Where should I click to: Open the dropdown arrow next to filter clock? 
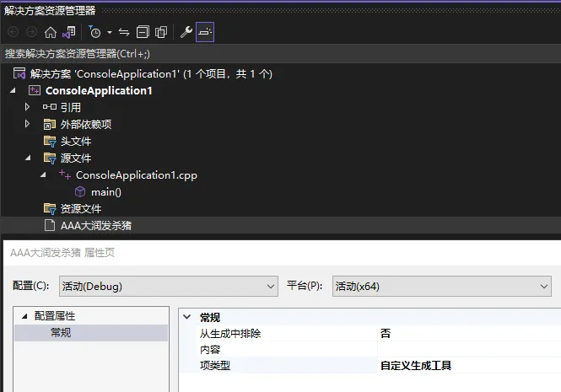(110, 33)
